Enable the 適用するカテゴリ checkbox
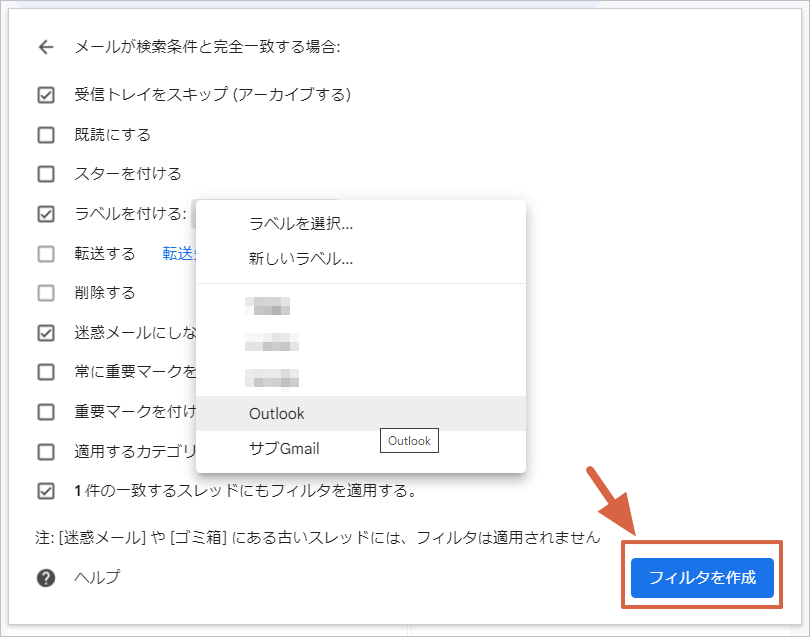 45,450
